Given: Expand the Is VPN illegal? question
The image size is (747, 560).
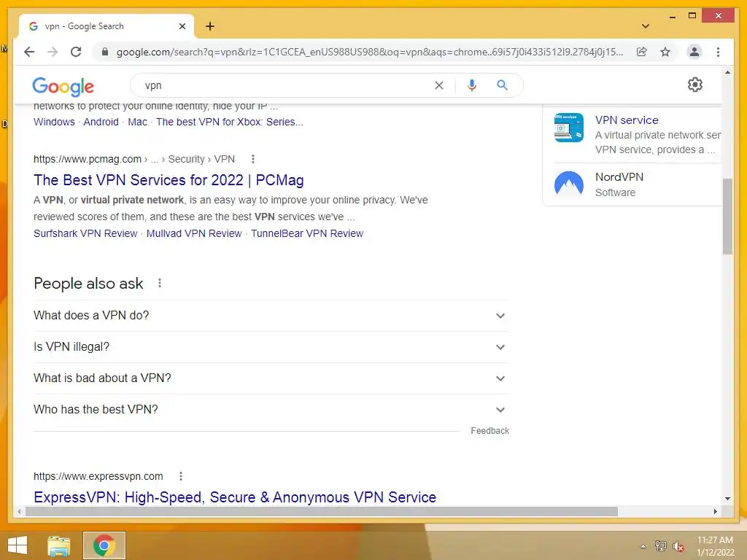Looking at the screenshot, I should (x=271, y=347).
